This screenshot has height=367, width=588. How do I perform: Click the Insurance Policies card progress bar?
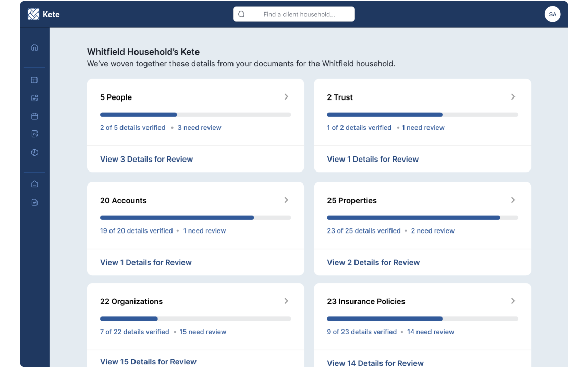click(x=422, y=319)
